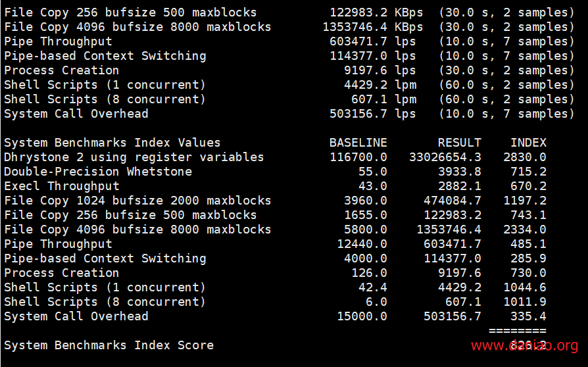The width and height of the screenshot is (588, 367).
Task: Click the Dhrystone index value 2830.0
Action: [524, 157]
